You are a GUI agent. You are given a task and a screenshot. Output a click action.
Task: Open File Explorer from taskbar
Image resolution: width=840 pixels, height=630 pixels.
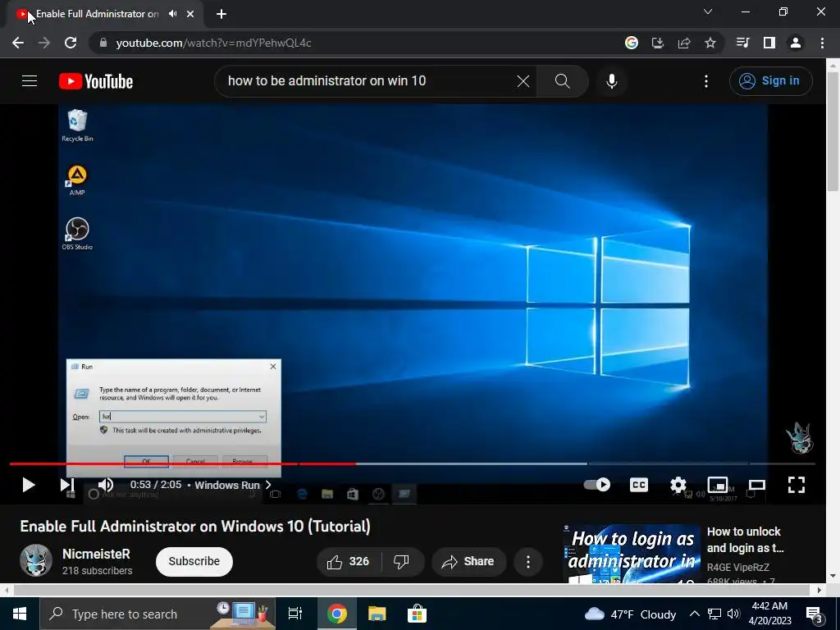pos(377,614)
